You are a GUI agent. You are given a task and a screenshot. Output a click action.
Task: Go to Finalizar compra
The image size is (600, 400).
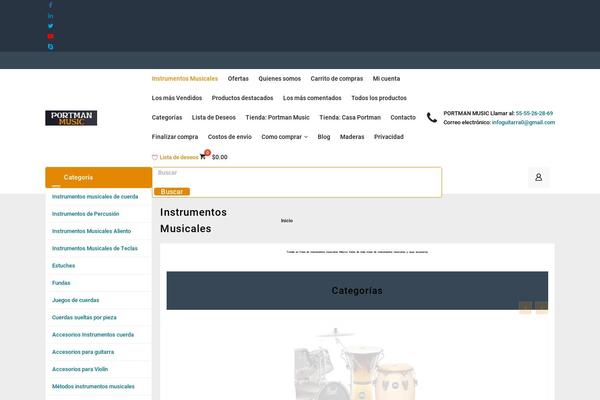pyautogui.click(x=175, y=137)
